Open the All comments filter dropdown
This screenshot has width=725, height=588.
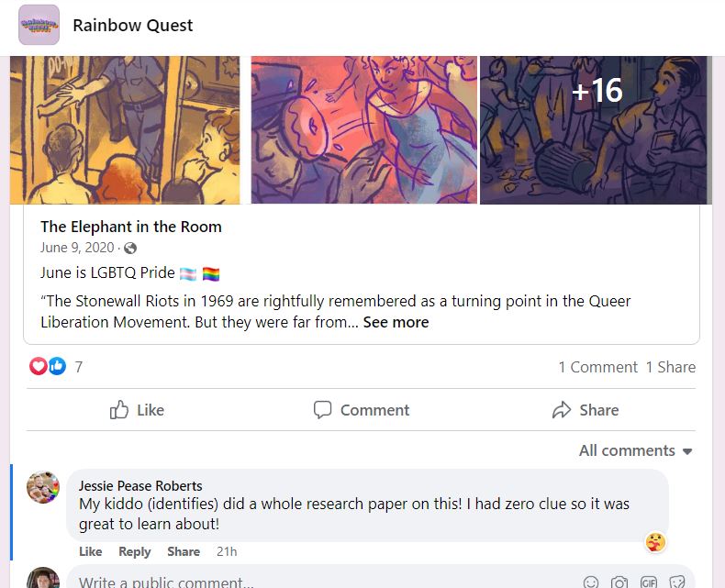pos(635,450)
